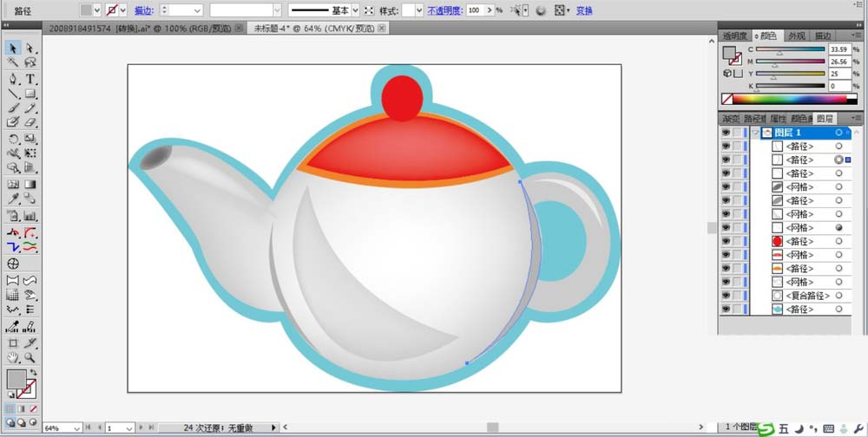868x437 pixels.
Task: Open stroke weight dropdown
Action: [x=198, y=10]
